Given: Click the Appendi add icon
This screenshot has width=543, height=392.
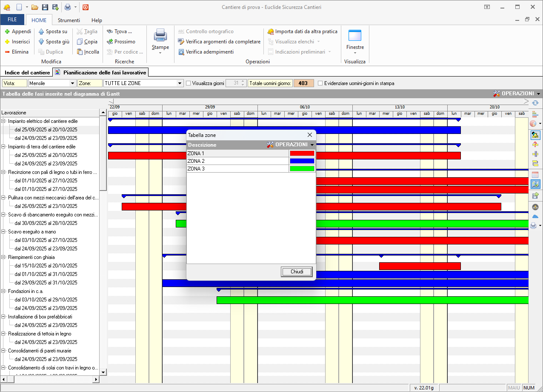Looking at the screenshot, I should point(7,31).
